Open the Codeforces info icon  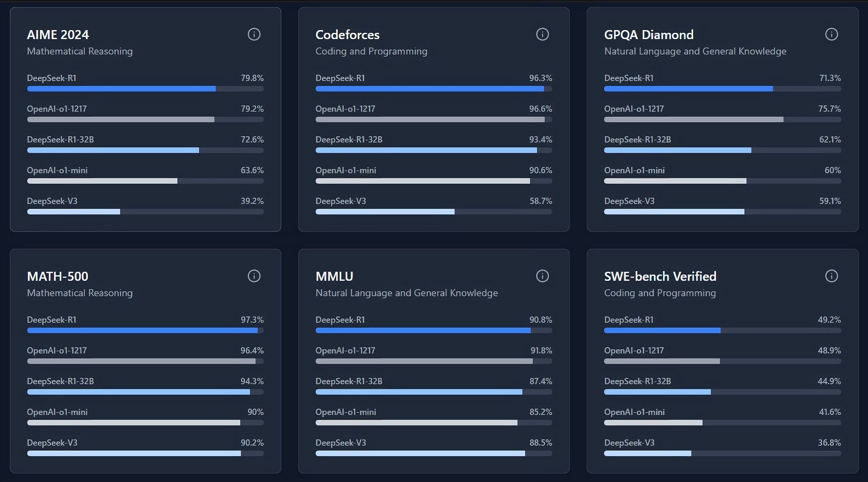[x=542, y=34]
